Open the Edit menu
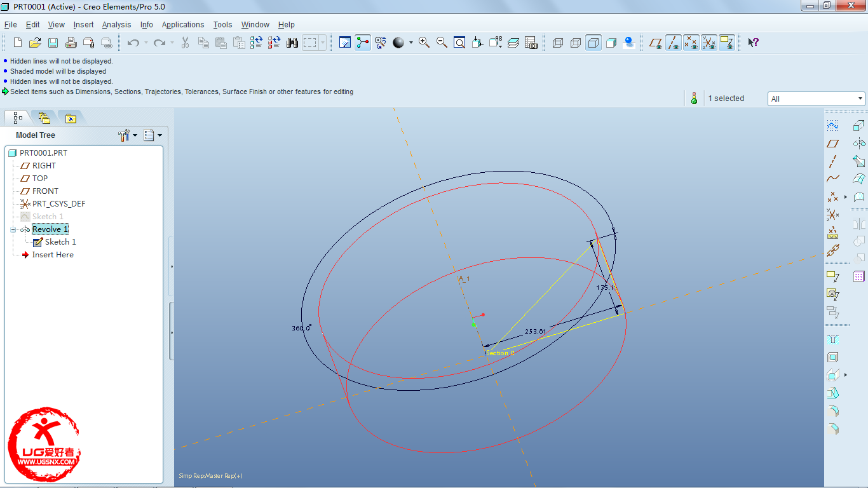 32,25
